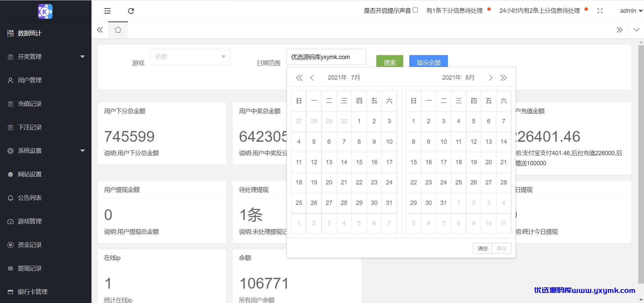The height and width of the screenshot is (303, 644).
Task: Open the admin user dropdown
Action: tap(631, 11)
